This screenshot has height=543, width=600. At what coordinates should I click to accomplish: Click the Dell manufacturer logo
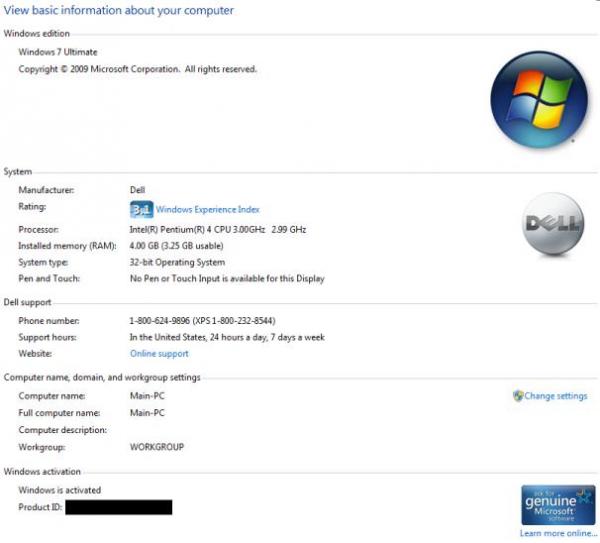[x=553, y=224]
